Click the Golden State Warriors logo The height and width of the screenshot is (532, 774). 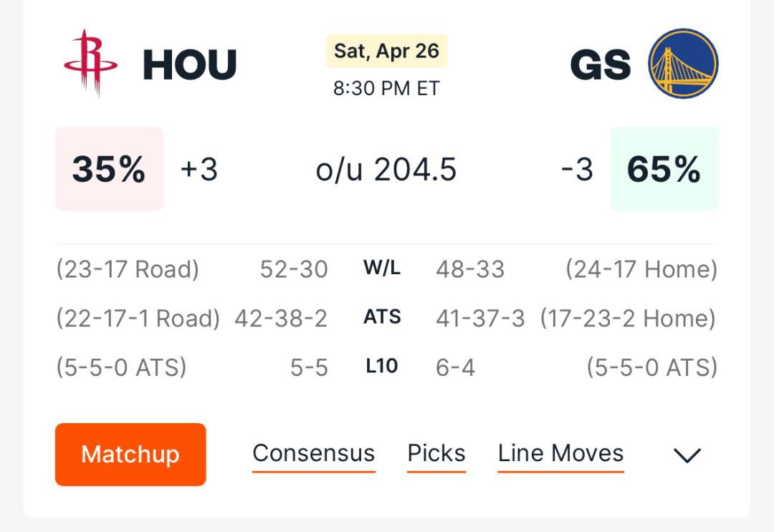[683, 63]
